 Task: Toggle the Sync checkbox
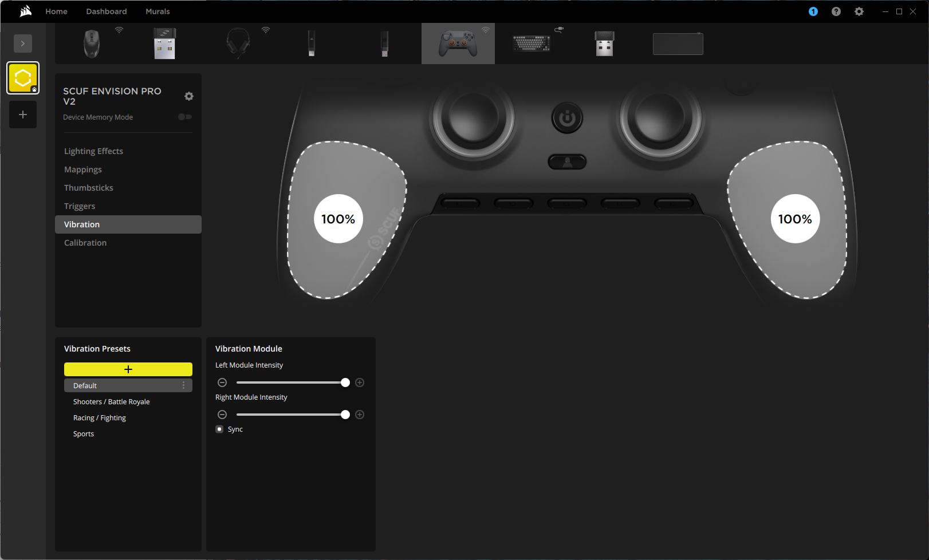click(219, 429)
